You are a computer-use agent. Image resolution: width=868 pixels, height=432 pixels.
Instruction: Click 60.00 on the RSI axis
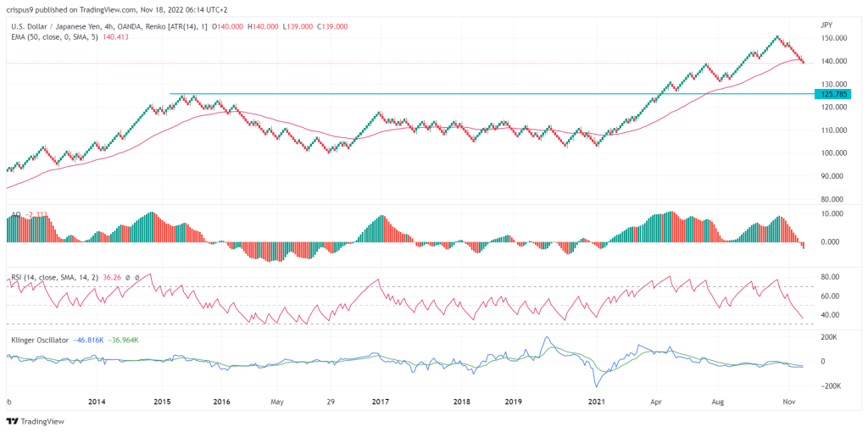pos(829,296)
